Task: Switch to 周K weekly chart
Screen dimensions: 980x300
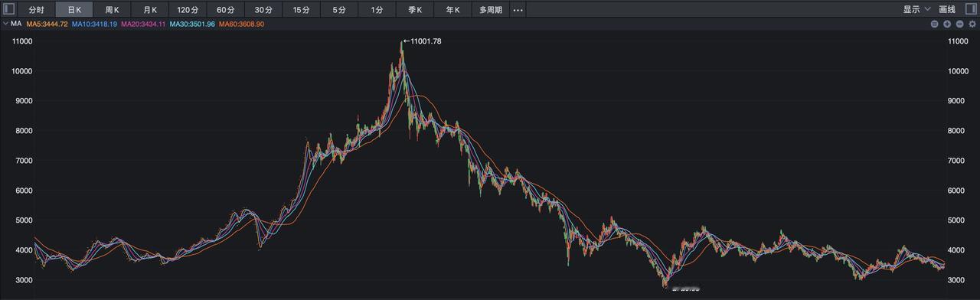Action: tap(112, 10)
